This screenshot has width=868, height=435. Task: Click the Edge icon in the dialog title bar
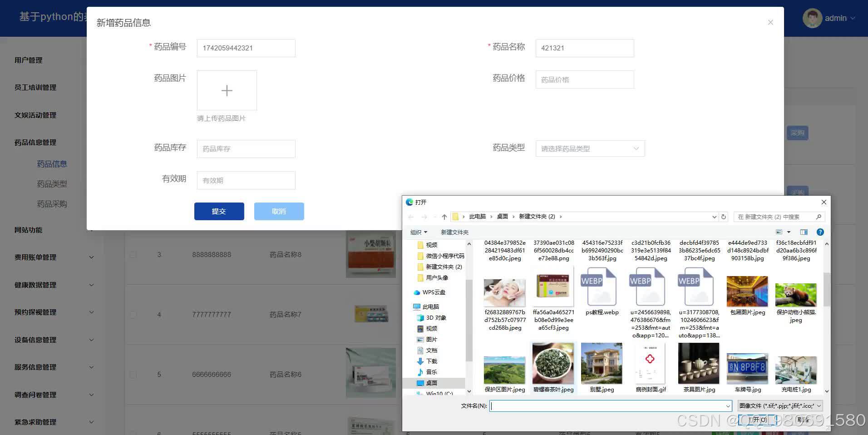[409, 202]
